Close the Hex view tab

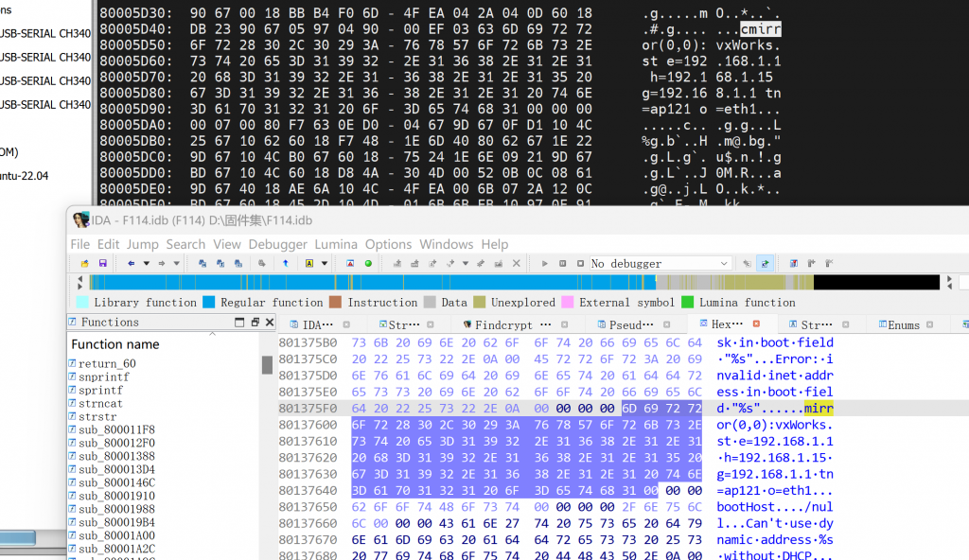coord(756,324)
